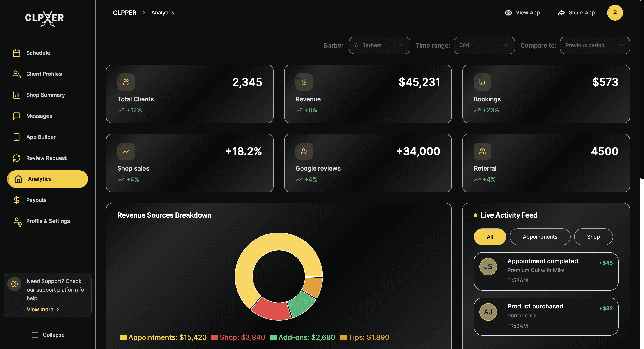Filter activity feed by All
This screenshot has width=644, height=349.
[490, 237]
